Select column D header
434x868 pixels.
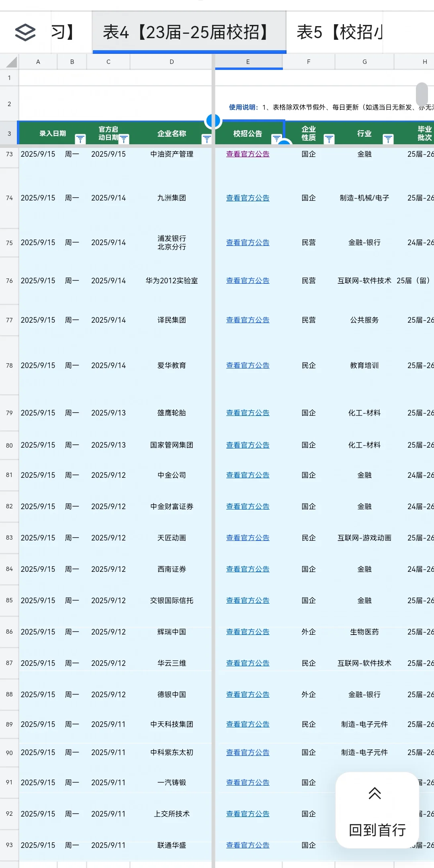172,62
